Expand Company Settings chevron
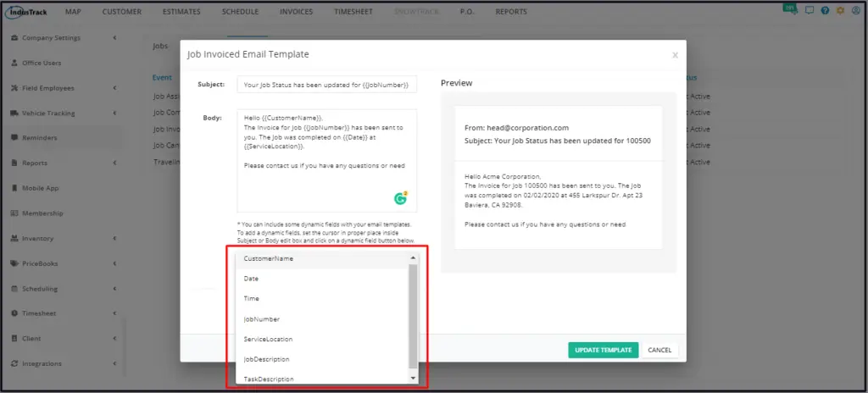The image size is (868, 393). pos(114,37)
